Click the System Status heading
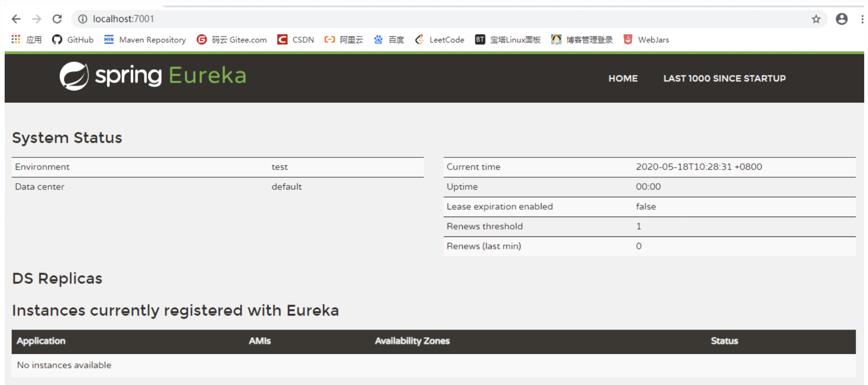 pyautogui.click(x=67, y=138)
